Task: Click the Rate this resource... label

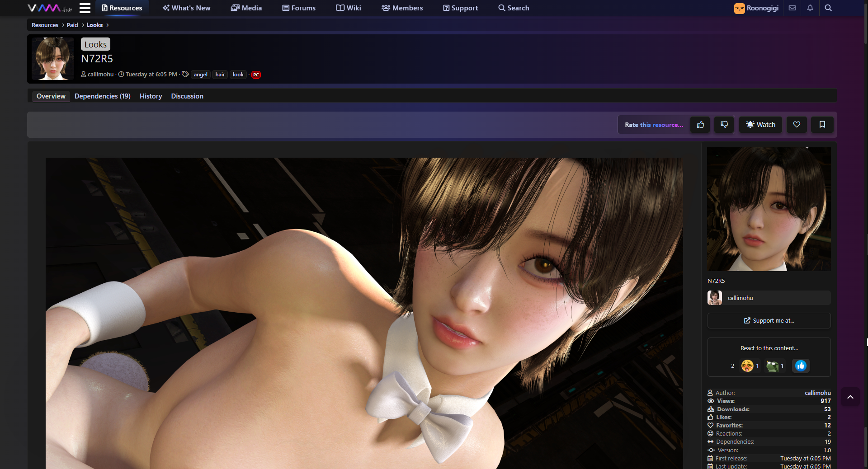Action: [x=654, y=125]
